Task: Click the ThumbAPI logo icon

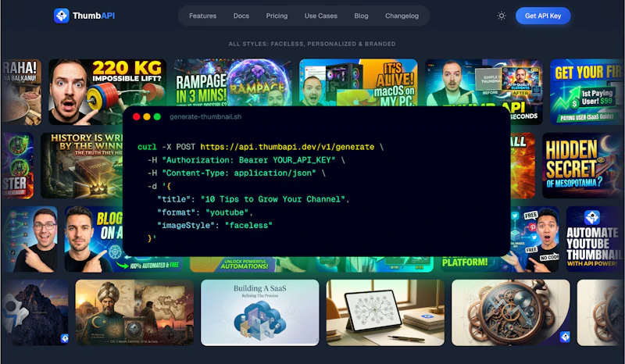Action: (62, 16)
